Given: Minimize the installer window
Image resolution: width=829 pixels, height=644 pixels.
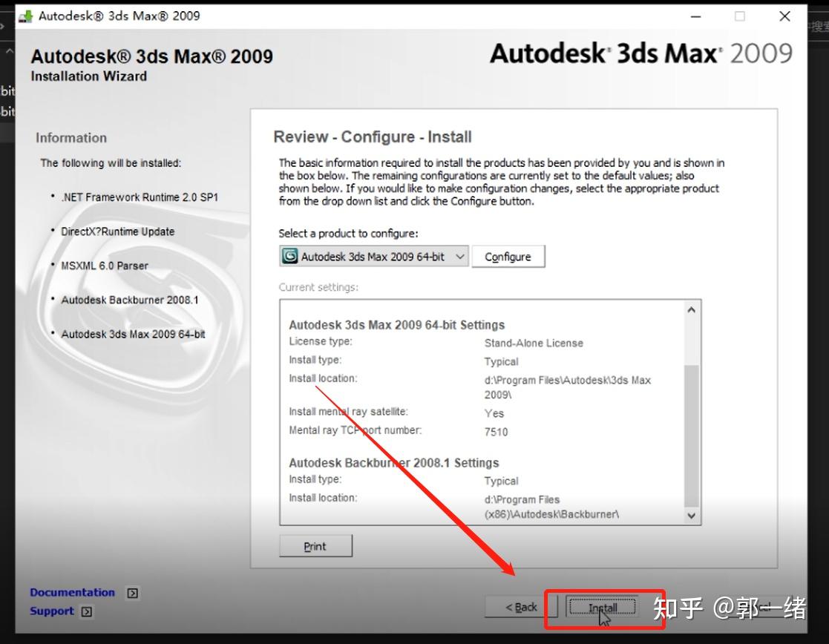Looking at the screenshot, I should [x=695, y=16].
